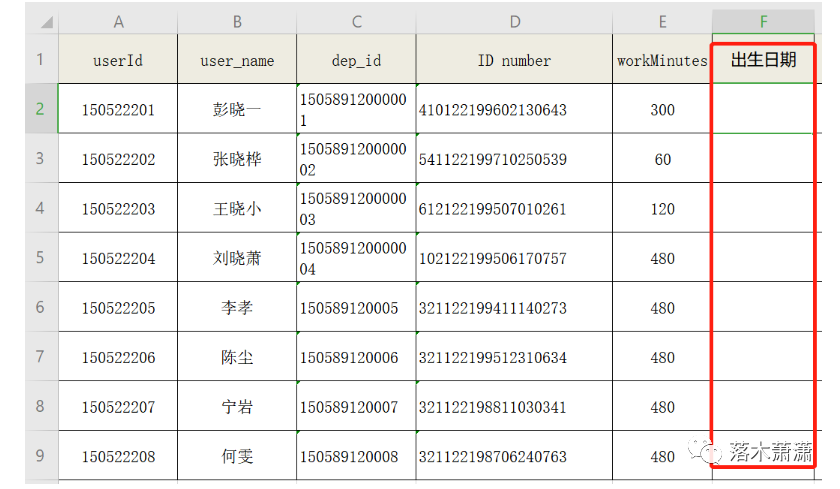Select cell containing 150522204
The width and height of the screenshot is (840, 489).
[118, 258]
